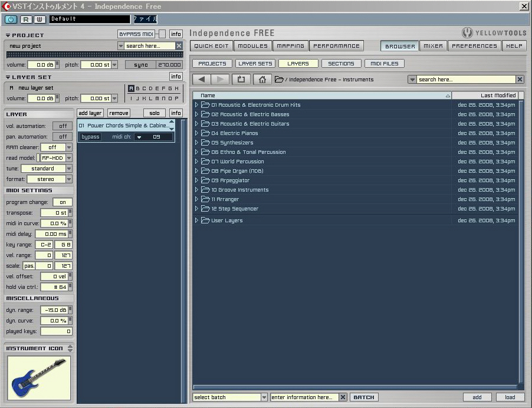Click the folder icon for 01 Acoustic & Electronic Drum Kits
The height and width of the screenshot is (408, 532).
tap(205, 105)
